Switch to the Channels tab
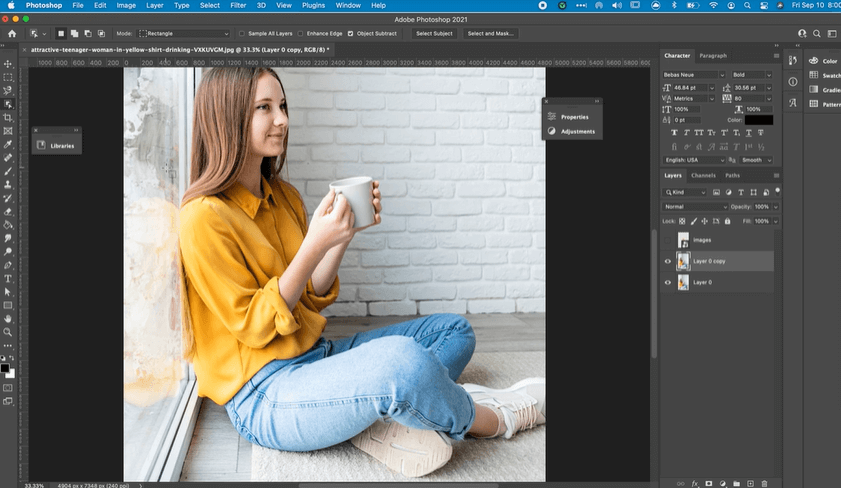The height and width of the screenshot is (488, 841). (703, 175)
